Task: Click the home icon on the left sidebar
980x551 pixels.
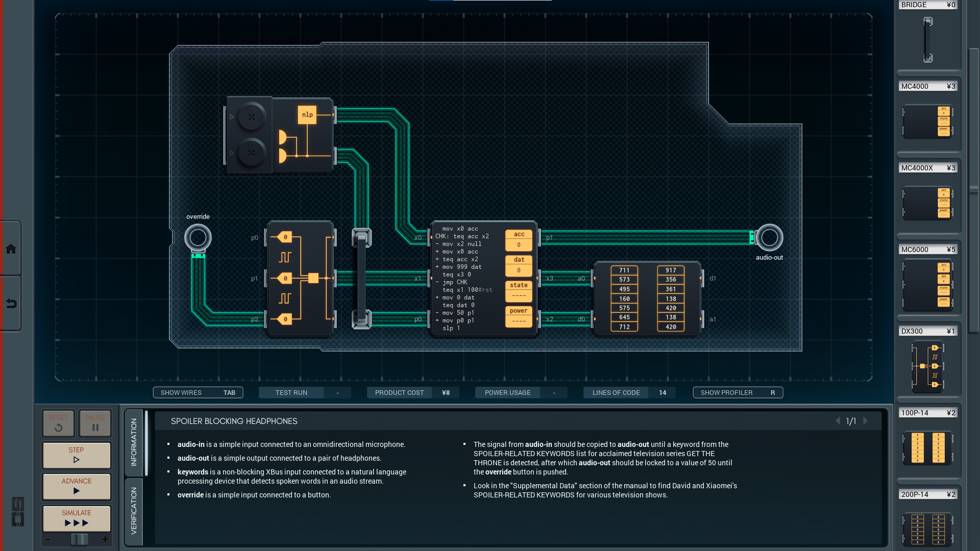Action: point(11,249)
